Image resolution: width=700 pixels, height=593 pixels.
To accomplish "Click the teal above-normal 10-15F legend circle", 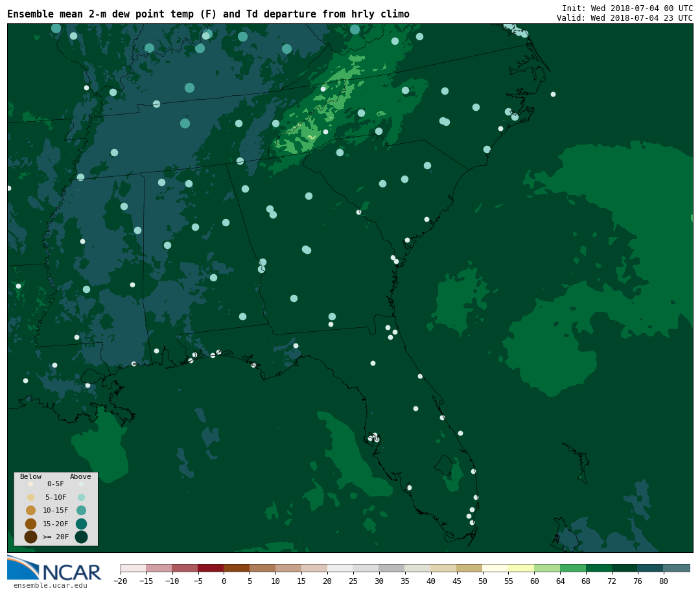I will pyautogui.click(x=81, y=511).
